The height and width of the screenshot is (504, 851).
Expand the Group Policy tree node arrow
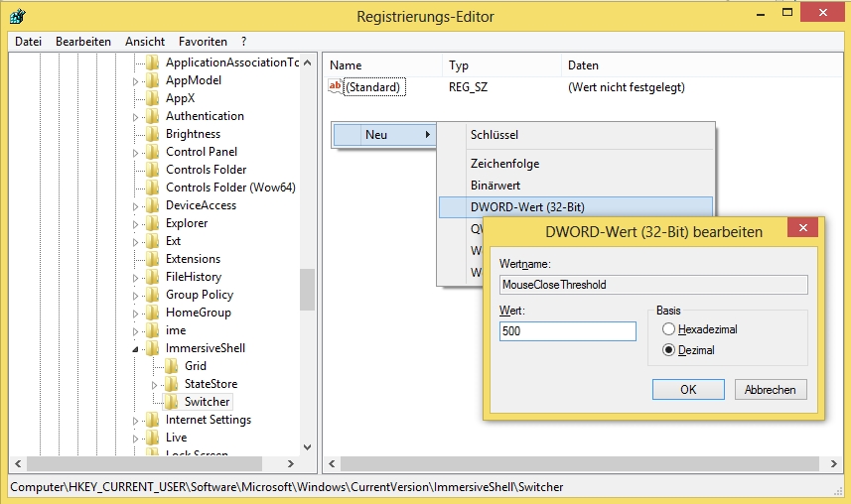135,297
